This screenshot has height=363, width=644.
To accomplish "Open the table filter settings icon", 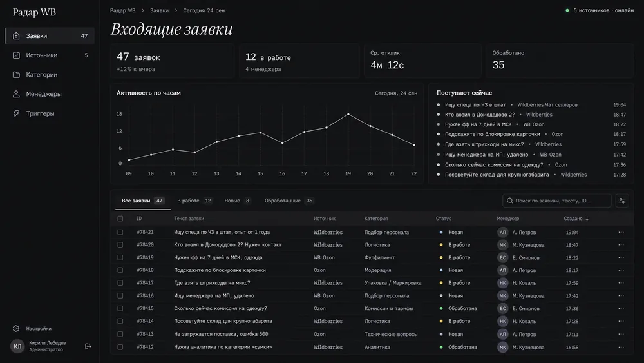I will pyautogui.click(x=622, y=201).
